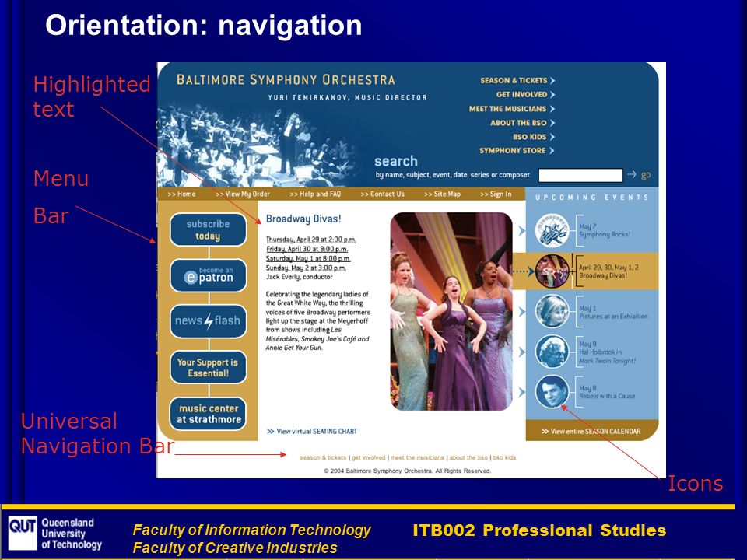Click footer get involved link

pos(368,457)
